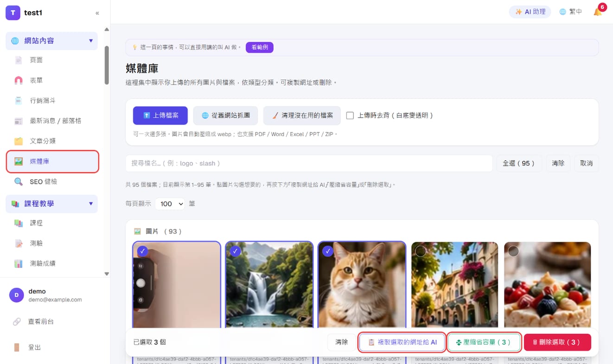This screenshot has width=613, height=364.
Task: Open 頁面 via its page icon
Action: 19,60
